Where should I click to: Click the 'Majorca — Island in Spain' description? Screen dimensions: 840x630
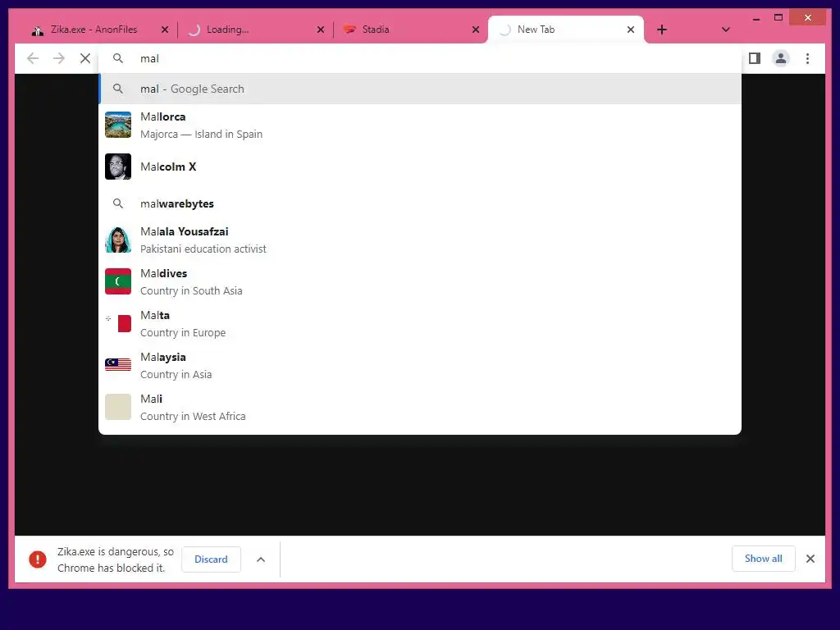tap(202, 135)
